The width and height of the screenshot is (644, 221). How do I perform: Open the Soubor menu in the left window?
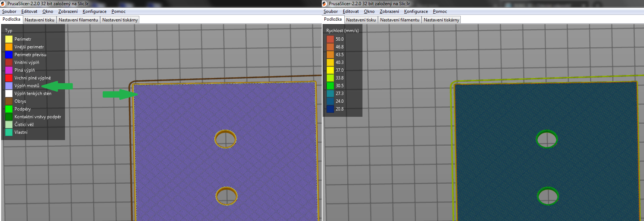9,11
